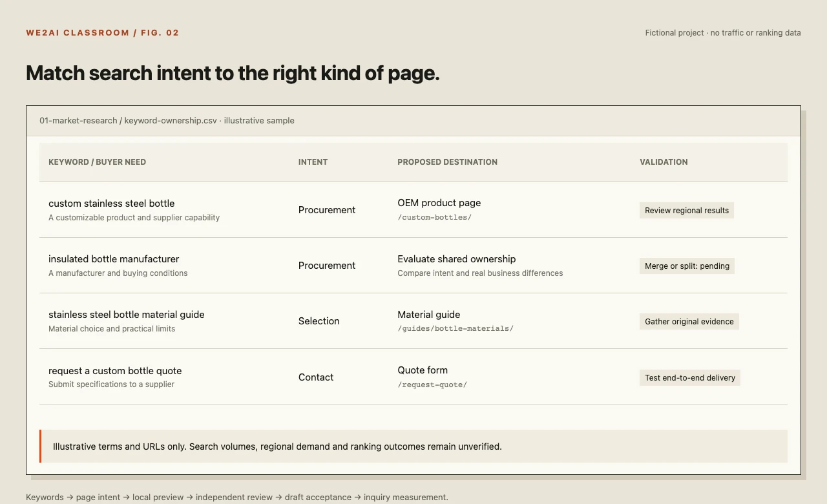Click the /guides/bottle-materials/ URL path
827x504 pixels.
coord(455,328)
